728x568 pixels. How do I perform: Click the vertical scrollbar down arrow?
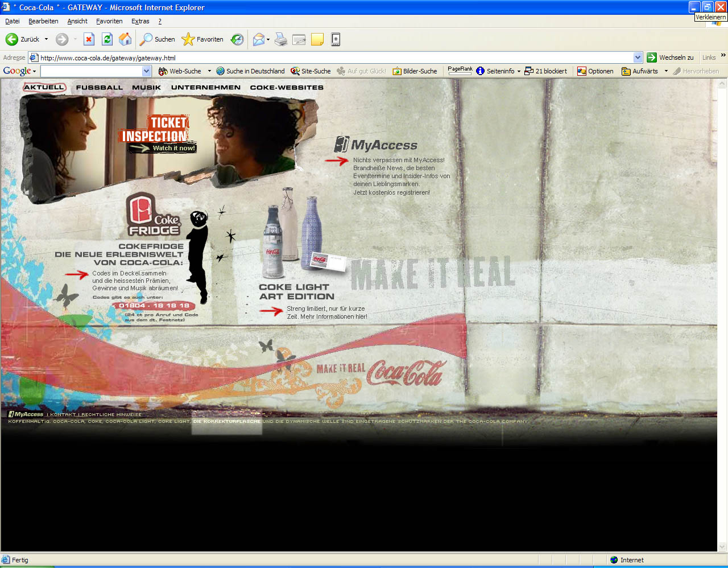tap(722, 547)
